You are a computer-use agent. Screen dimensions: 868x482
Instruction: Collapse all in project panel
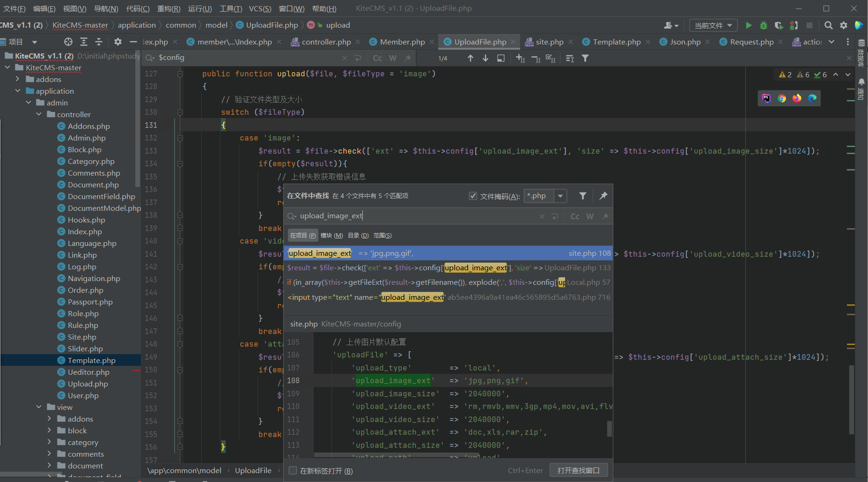point(99,42)
